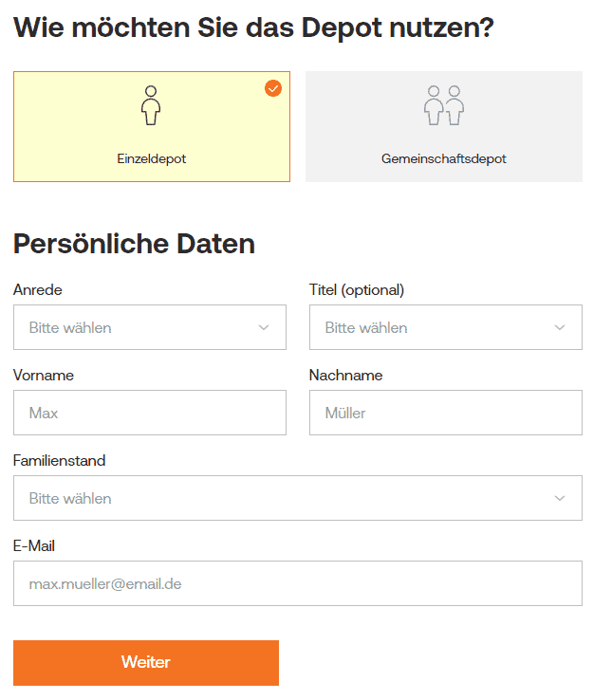The image size is (593, 700).
Task: Focus the Vorname input field
Action: coord(150,413)
